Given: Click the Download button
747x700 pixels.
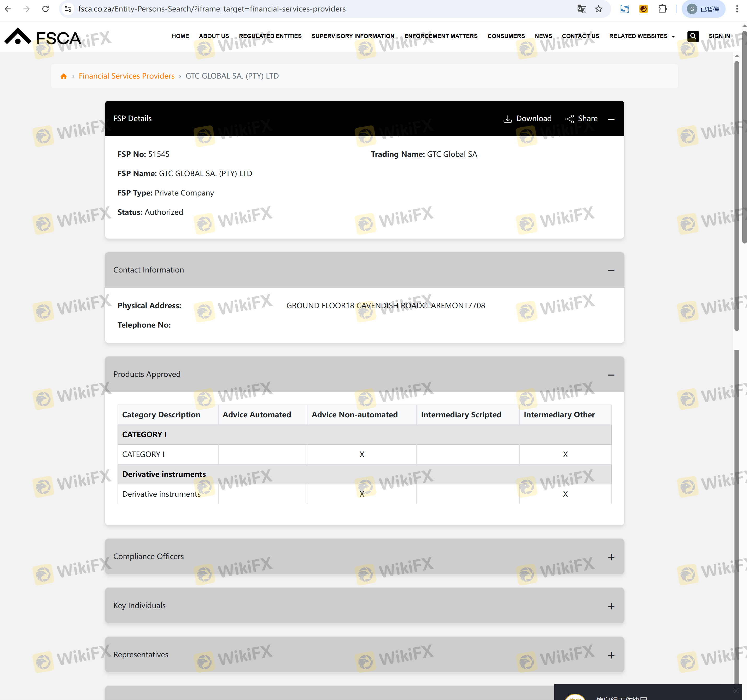Looking at the screenshot, I should (x=527, y=119).
